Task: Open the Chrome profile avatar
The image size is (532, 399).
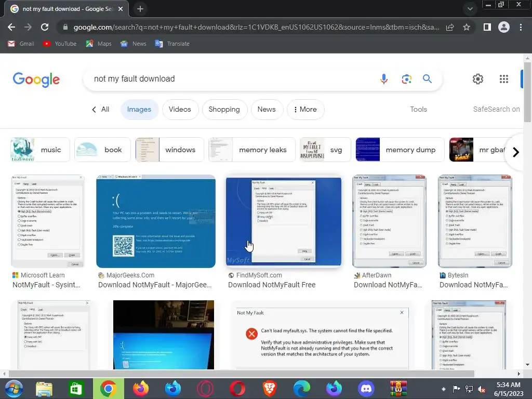Action: (504, 27)
